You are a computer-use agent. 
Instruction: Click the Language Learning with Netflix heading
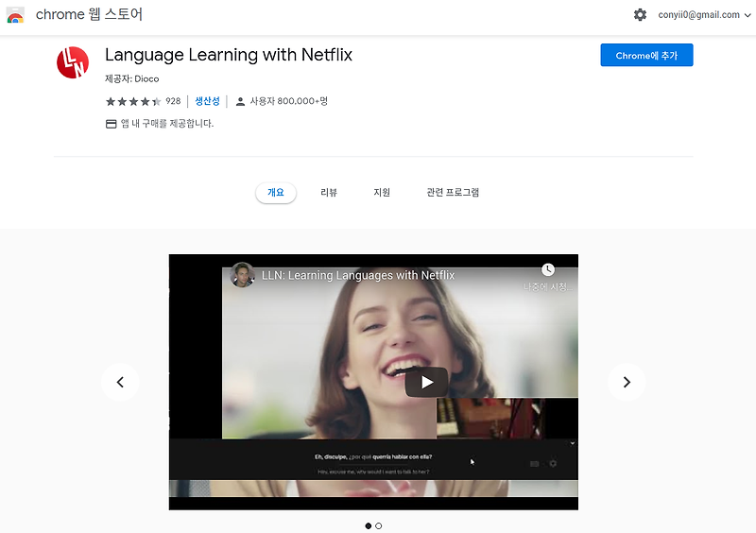[229, 55]
